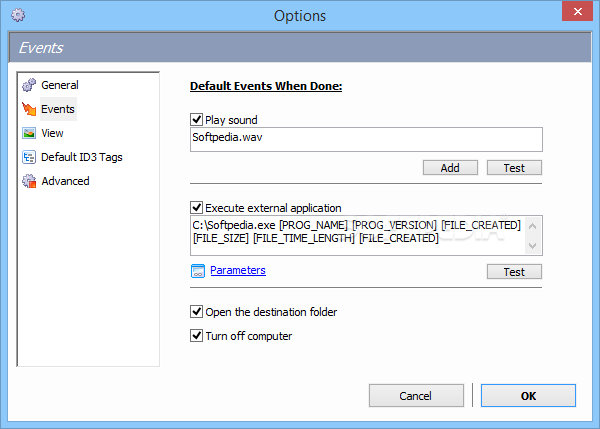Click the Default ID3 Tags tree icon
This screenshot has width=600, height=429.
pyautogui.click(x=29, y=157)
